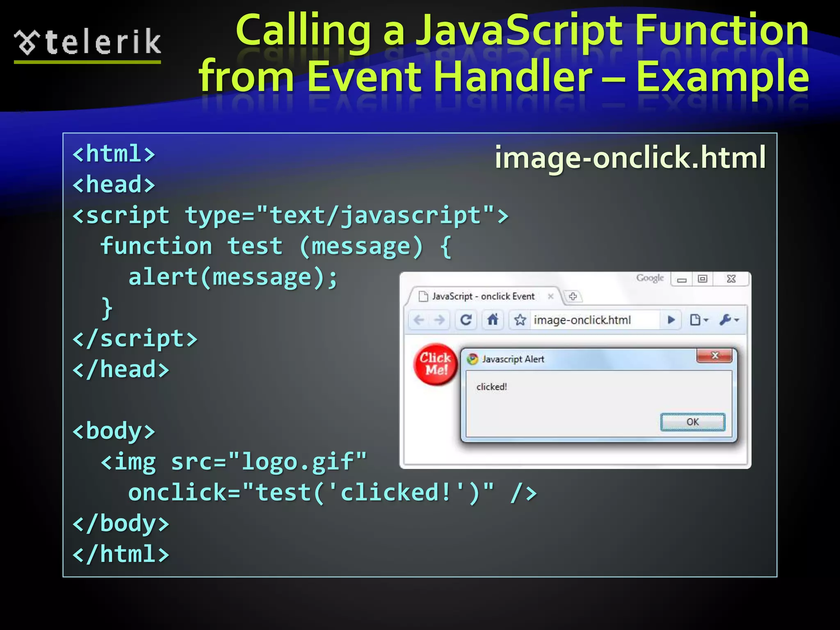
Task: Reload the page with refresh icon
Action: click(x=466, y=320)
